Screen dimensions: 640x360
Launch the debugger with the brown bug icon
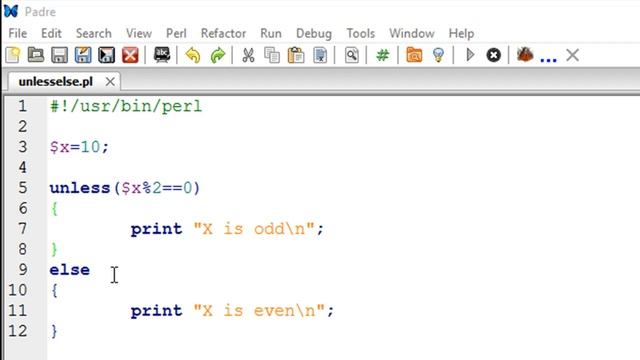point(525,54)
